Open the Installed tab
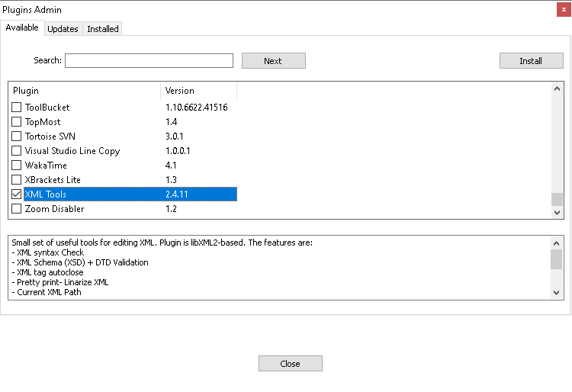This screenshot has height=392, width=572. click(x=102, y=29)
